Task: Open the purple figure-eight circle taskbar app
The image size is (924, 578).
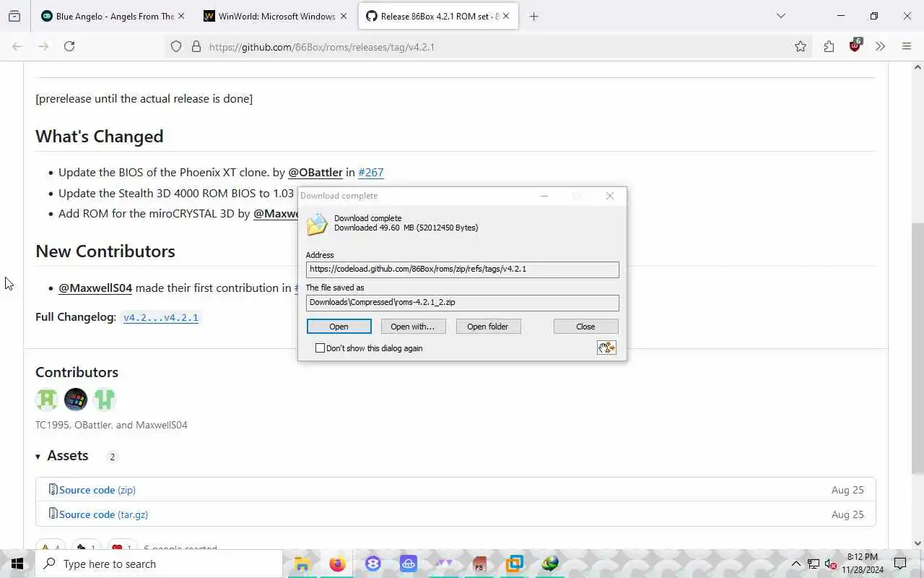Action: coord(373,564)
